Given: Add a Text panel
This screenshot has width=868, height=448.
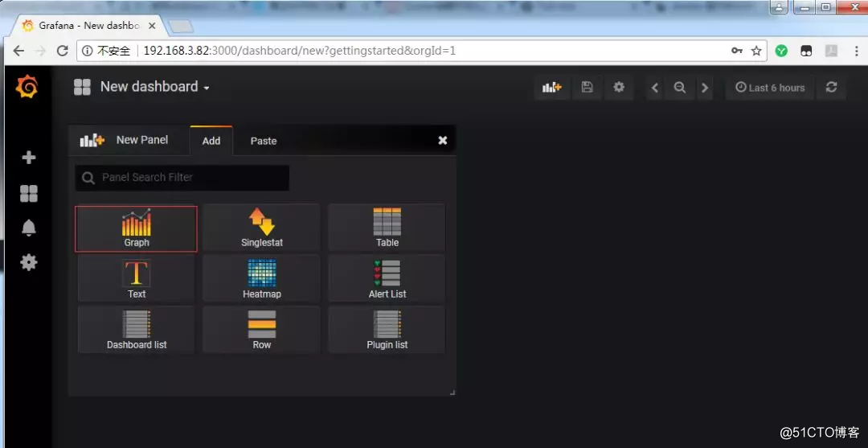Looking at the screenshot, I should coord(136,278).
